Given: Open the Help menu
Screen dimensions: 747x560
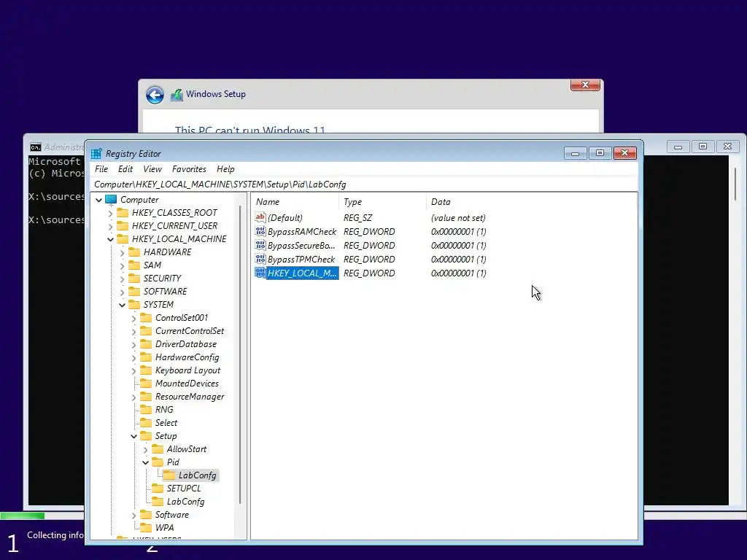Looking at the screenshot, I should (225, 169).
